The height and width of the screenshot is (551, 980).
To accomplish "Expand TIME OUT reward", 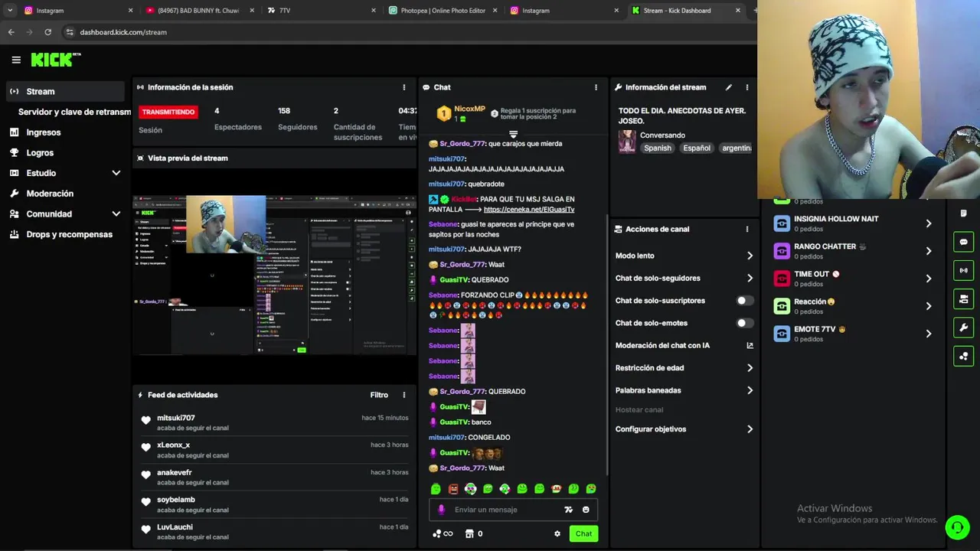I will coord(929,279).
